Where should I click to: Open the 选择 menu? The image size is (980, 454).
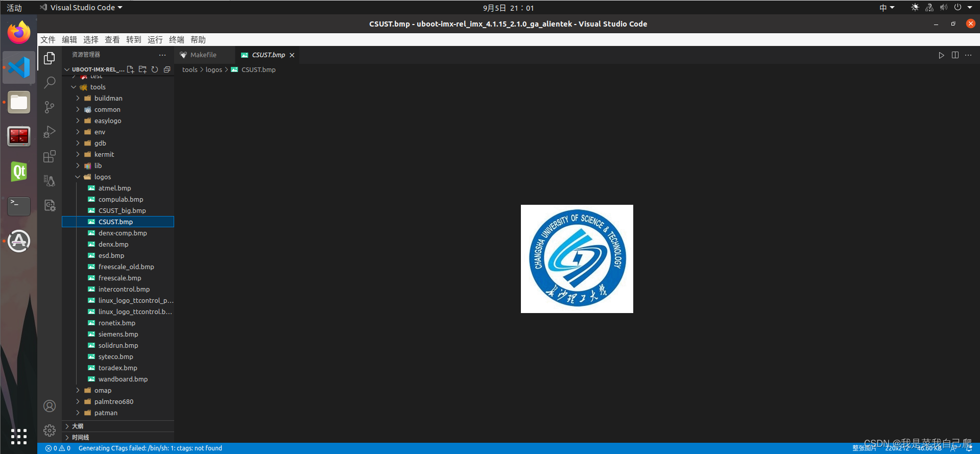click(x=91, y=40)
